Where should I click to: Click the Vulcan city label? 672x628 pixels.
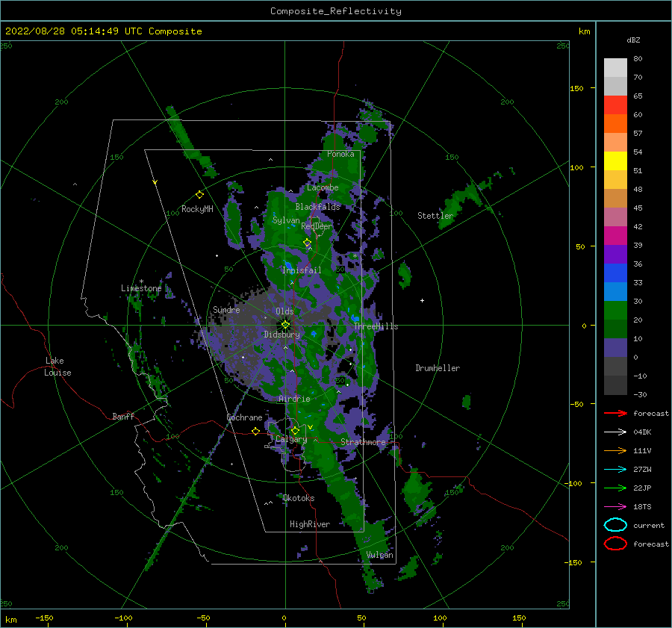380,555
